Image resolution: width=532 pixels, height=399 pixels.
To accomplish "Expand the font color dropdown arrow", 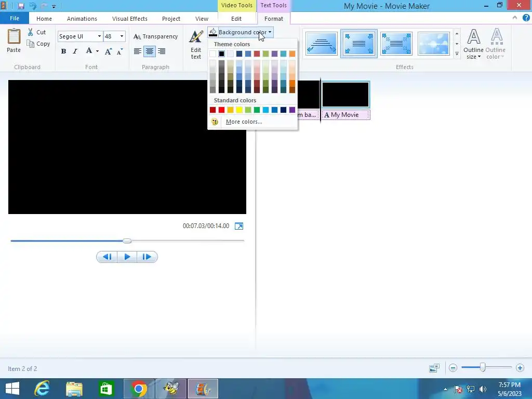I will tap(97, 51).
